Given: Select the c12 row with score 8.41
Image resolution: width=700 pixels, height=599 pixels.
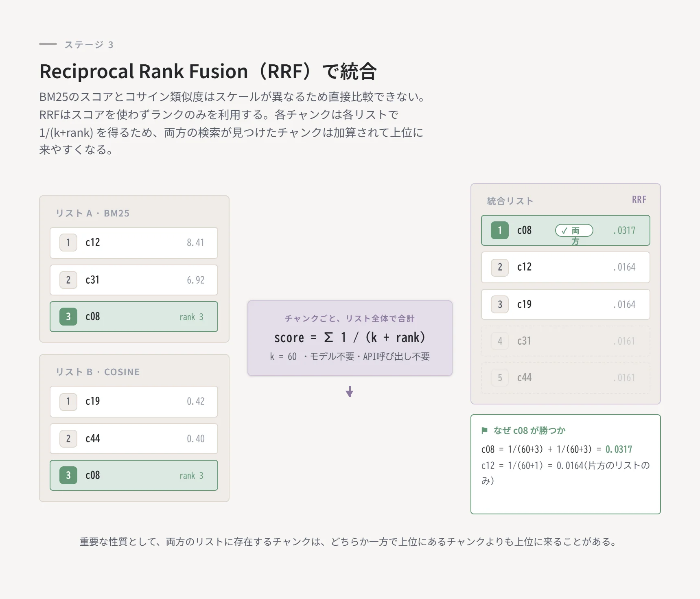Looking at the screenshot, I should coord(134,243).
